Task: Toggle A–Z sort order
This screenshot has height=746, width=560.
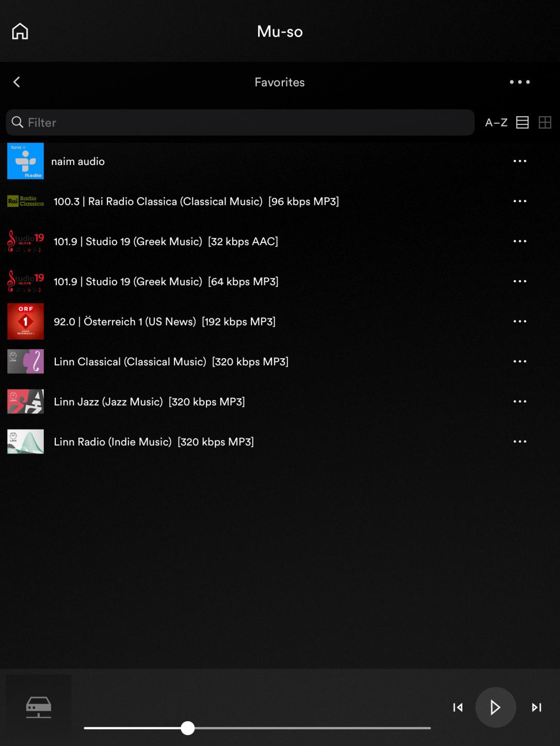Action: pos(496,123)
